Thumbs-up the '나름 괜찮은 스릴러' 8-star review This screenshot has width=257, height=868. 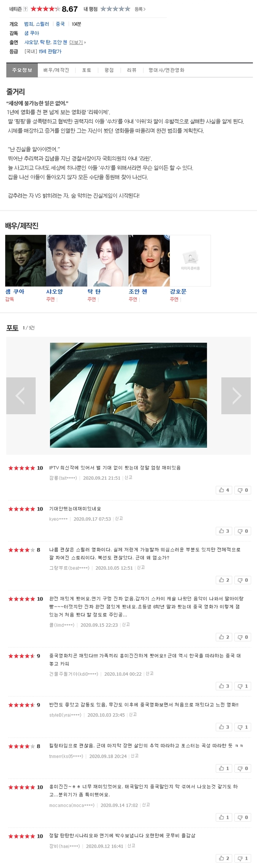(224, 580)
